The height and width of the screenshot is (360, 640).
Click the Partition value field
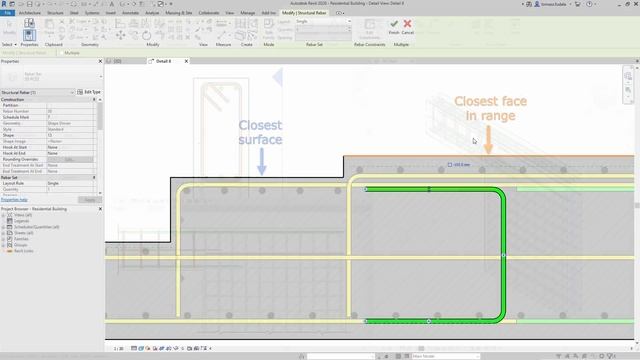click(x=70, y=105)
